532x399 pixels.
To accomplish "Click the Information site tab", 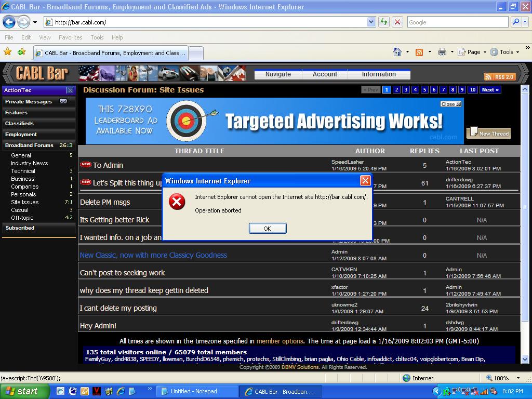I will coord(379,74).
